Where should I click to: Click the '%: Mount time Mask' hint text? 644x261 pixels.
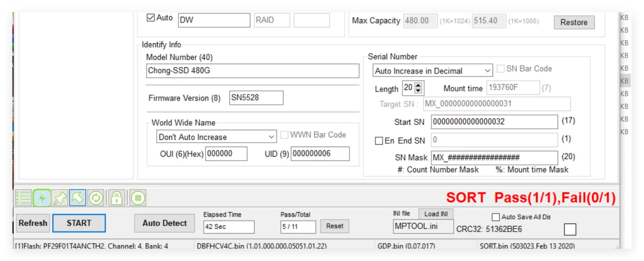tap(532, 170)
